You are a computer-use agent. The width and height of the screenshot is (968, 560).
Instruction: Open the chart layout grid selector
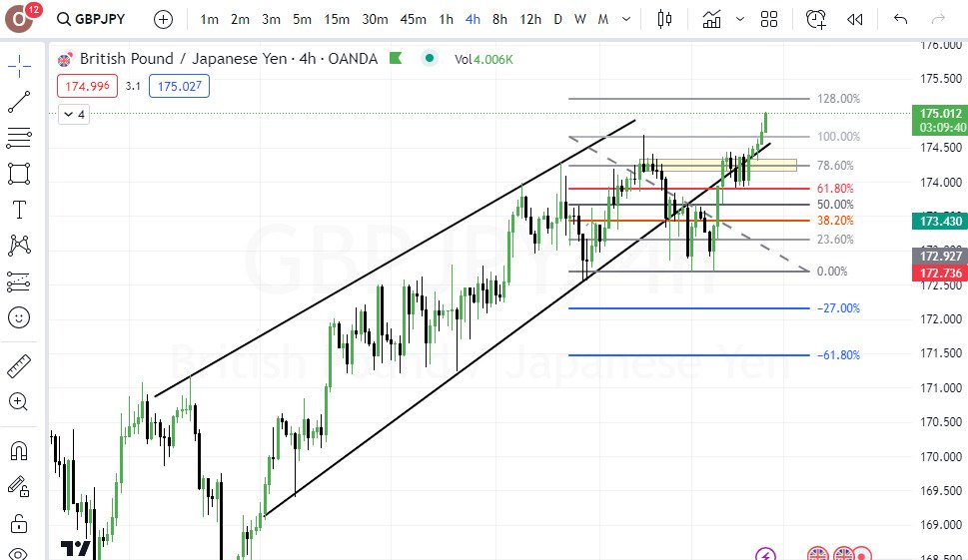769,19
